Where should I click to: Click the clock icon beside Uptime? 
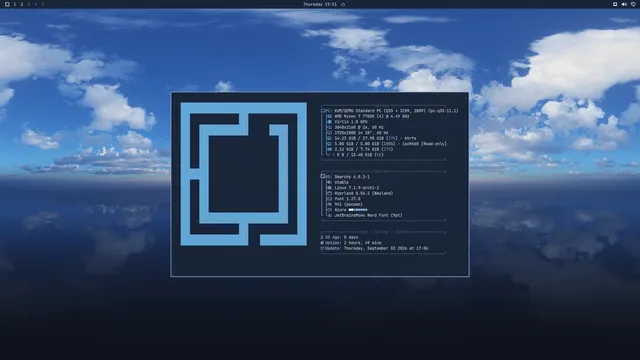[322, 243]
